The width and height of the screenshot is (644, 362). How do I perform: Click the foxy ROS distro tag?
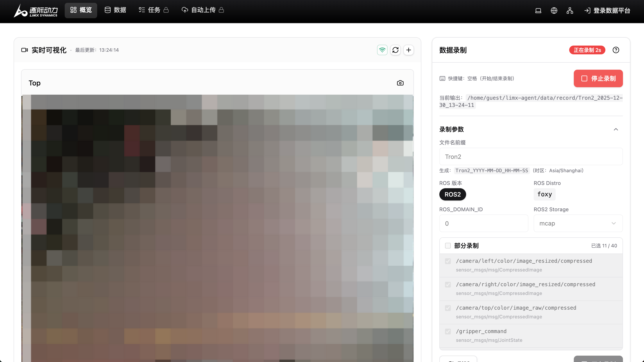[544, 194]
